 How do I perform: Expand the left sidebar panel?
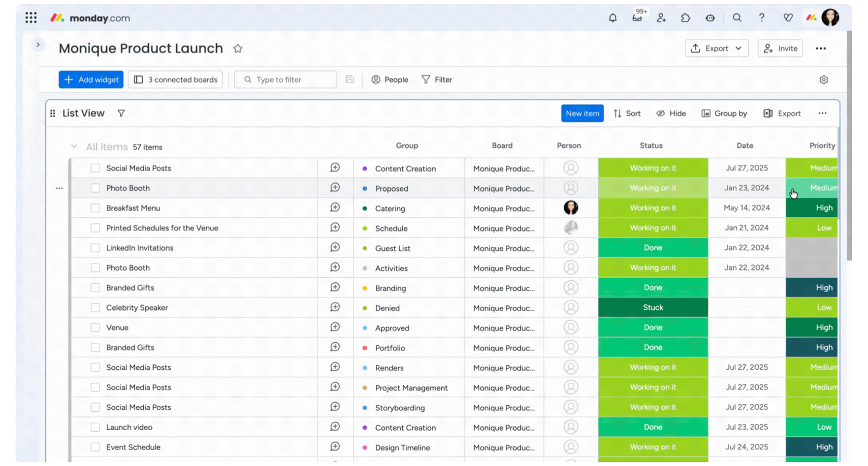click(x=38, y=45)
